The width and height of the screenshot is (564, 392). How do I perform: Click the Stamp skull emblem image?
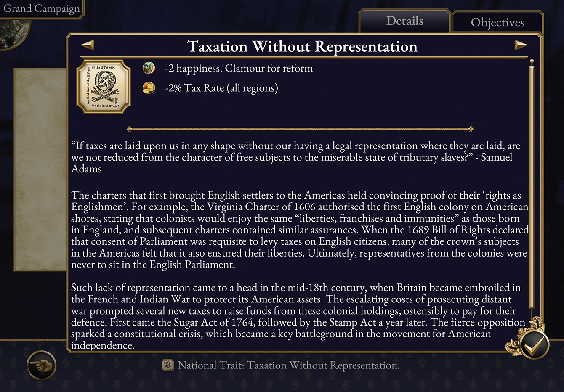(104, 87)
